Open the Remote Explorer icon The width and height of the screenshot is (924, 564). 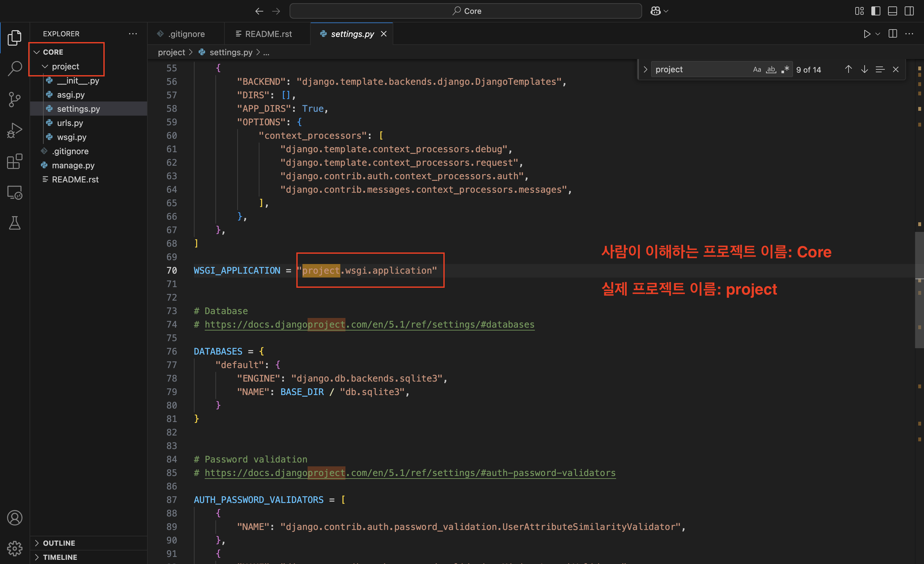pyautogui.click(x=15, y=192)
